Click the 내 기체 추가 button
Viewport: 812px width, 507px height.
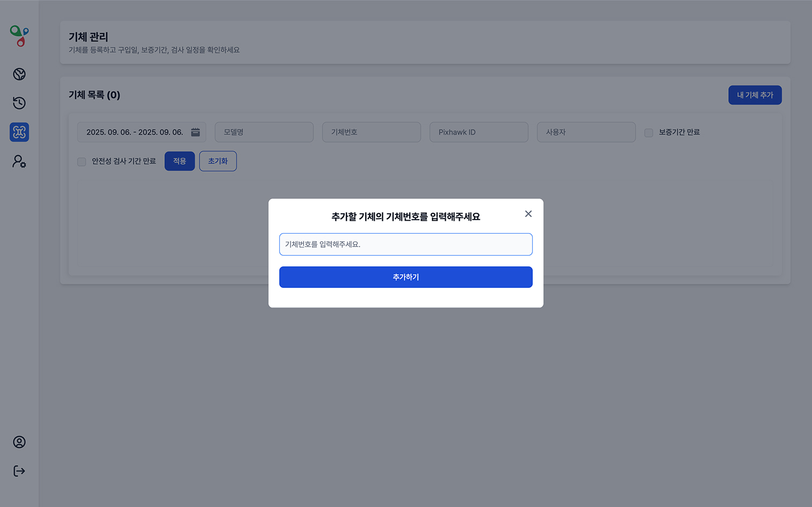point(755,95)
